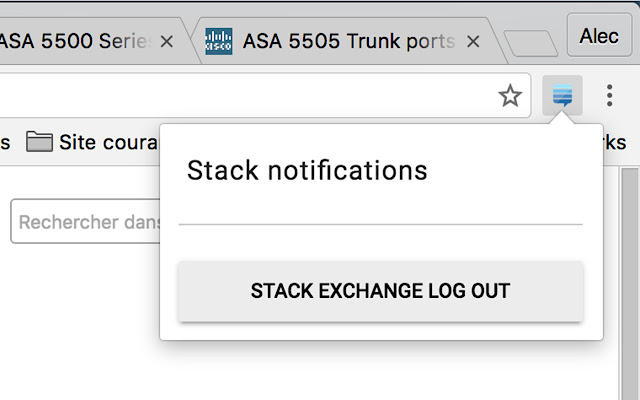Open the Alec profile button

tap(599, 36)
